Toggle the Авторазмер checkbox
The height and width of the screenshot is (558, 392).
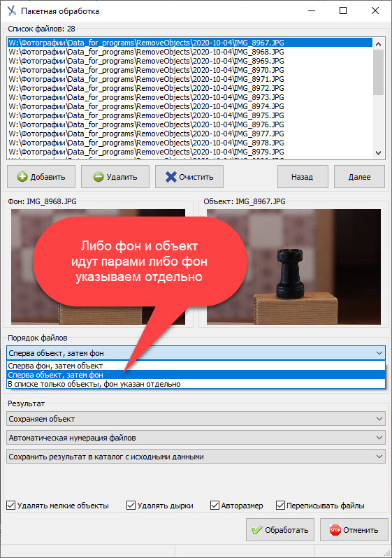[x=215, y=506]
